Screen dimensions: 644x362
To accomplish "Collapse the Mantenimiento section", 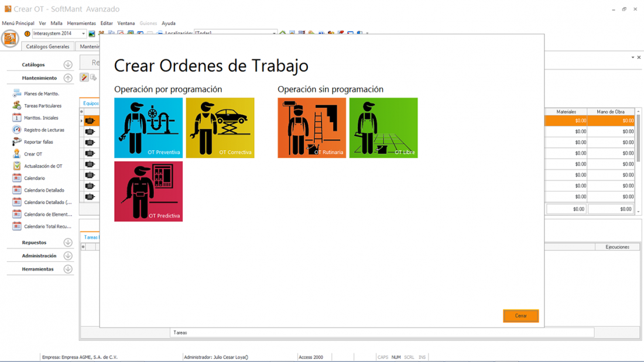I will [x=68, y=78].
